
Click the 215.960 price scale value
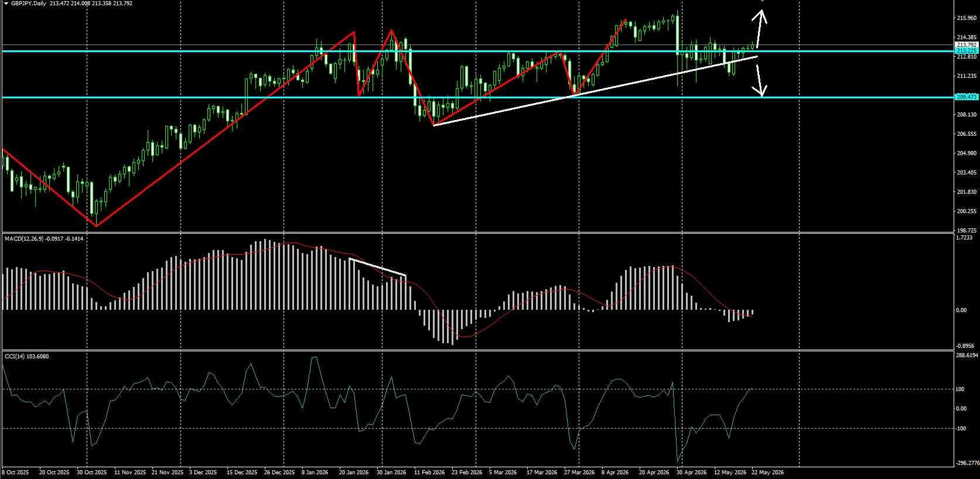tap(966, 18)
